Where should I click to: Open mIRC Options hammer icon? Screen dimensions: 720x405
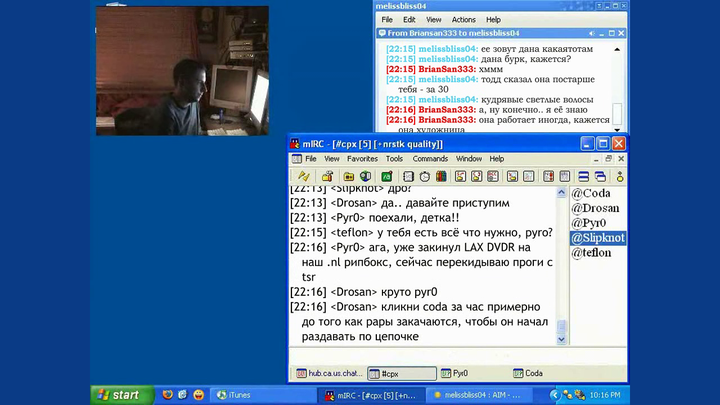pos(327,176)
